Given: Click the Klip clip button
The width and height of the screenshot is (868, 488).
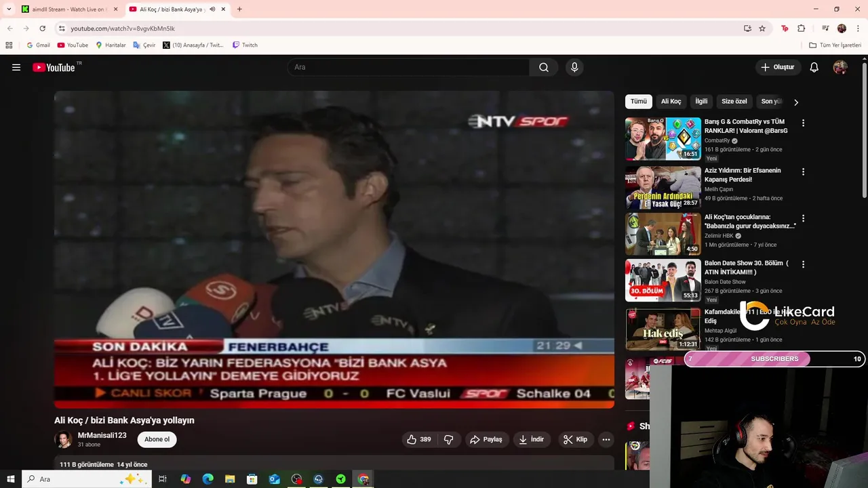Looking at the screenshot, I should 575,439.
